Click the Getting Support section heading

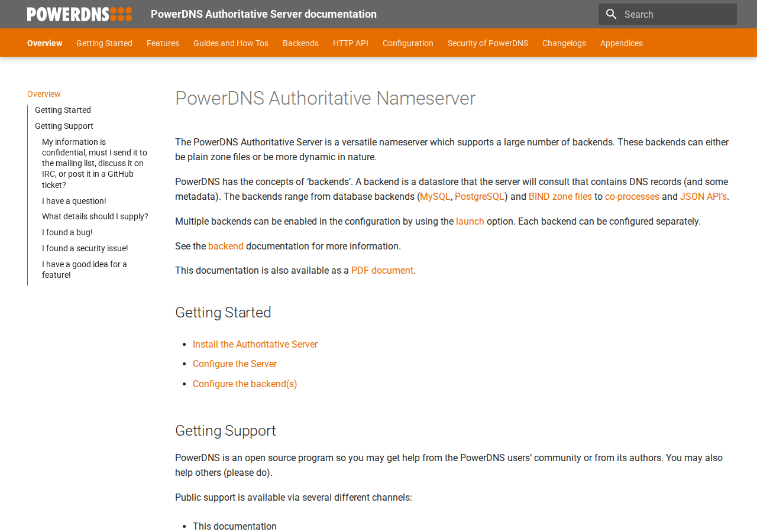pos(225,430)
